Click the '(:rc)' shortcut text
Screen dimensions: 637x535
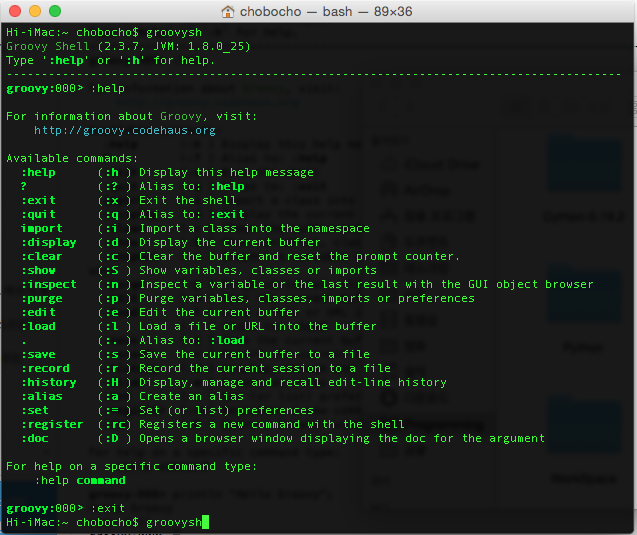(x=114, y=425)
